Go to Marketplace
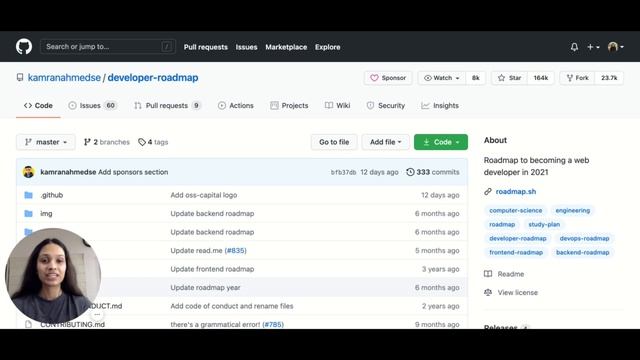This screenshot has height=360, width=640. click(286, 47)
